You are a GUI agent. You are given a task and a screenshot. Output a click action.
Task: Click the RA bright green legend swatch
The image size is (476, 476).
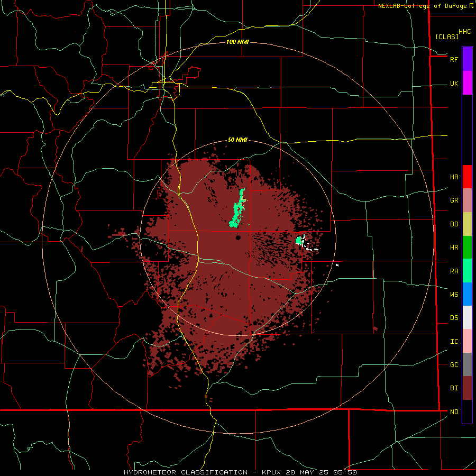pos(467,271)
